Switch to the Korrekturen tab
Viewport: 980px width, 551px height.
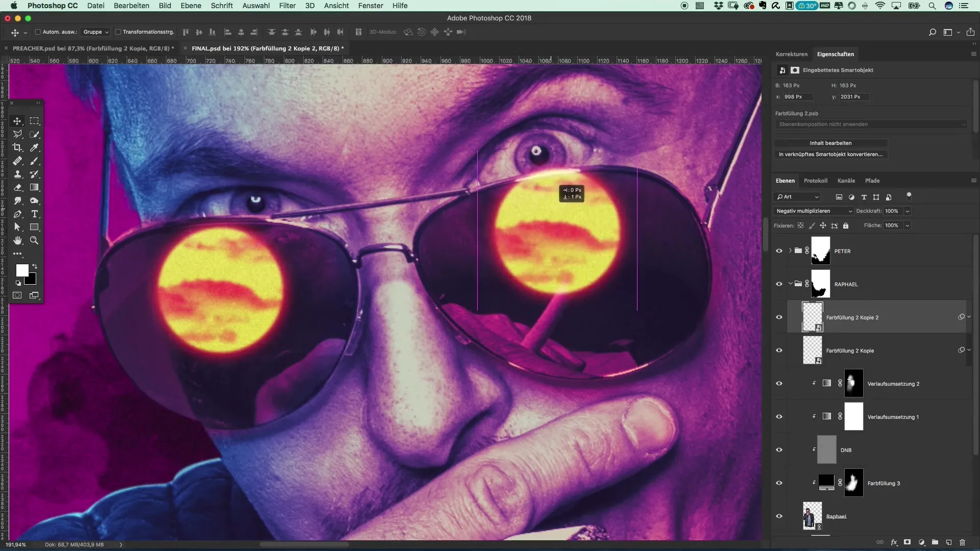[792, 54]
